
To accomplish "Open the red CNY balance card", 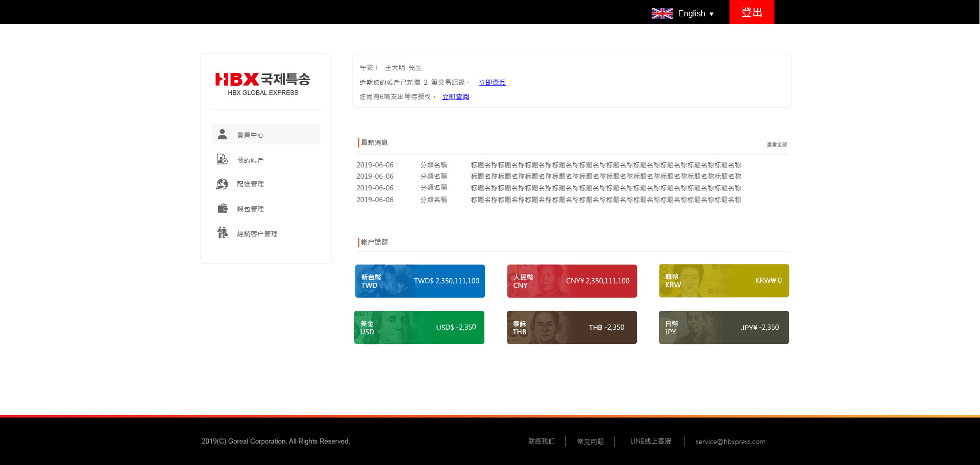I will (x=572, y=281).
